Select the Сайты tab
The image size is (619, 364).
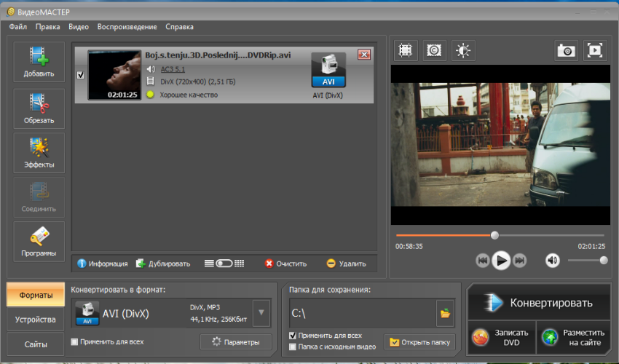(36, 344)
